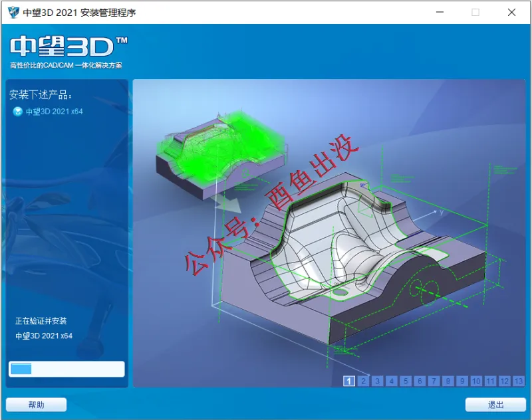The height and width of the screenshot is (420, 532).
Task: Open slide number 5
Action: [406, 381]
